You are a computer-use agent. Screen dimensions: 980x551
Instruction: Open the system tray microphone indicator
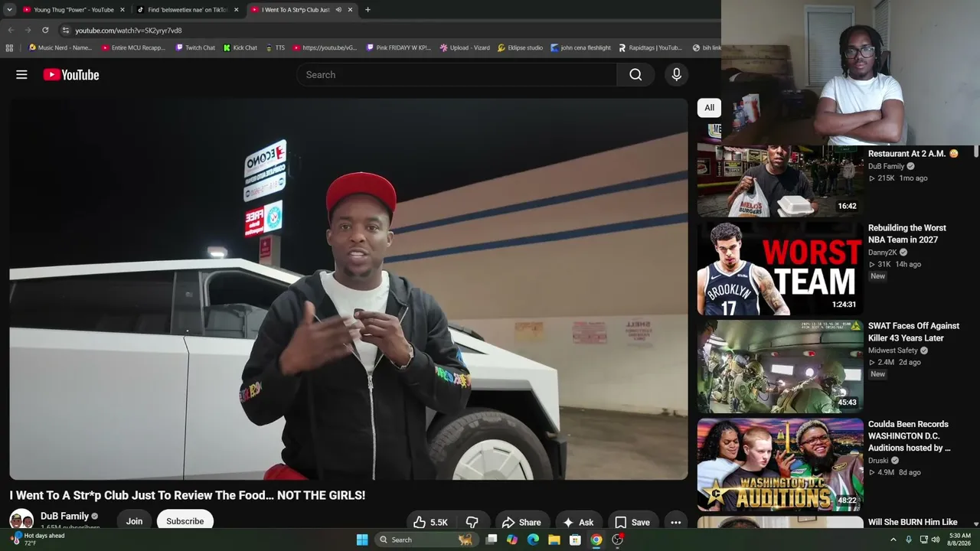point(909,540)
